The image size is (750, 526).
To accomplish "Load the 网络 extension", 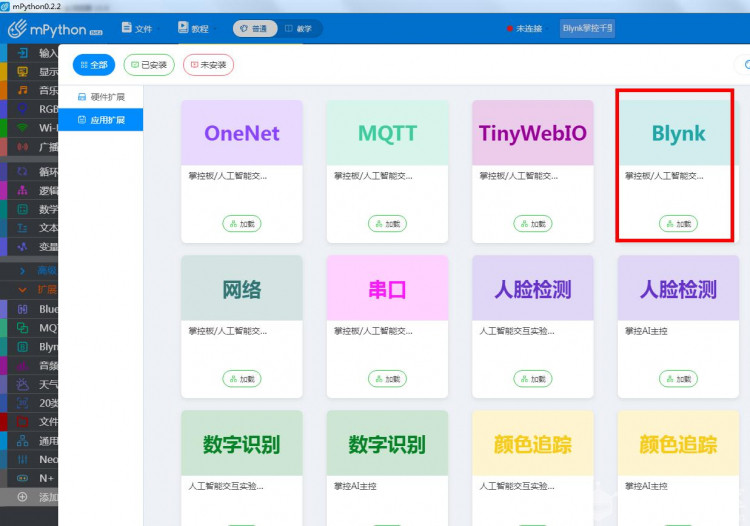I will point(242,379).
